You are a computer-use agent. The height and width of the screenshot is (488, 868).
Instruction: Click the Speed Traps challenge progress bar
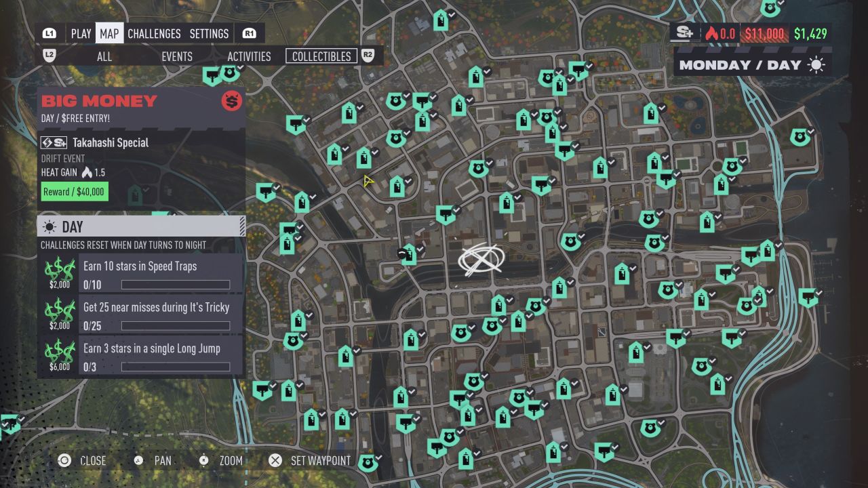(x=175, y=285)
